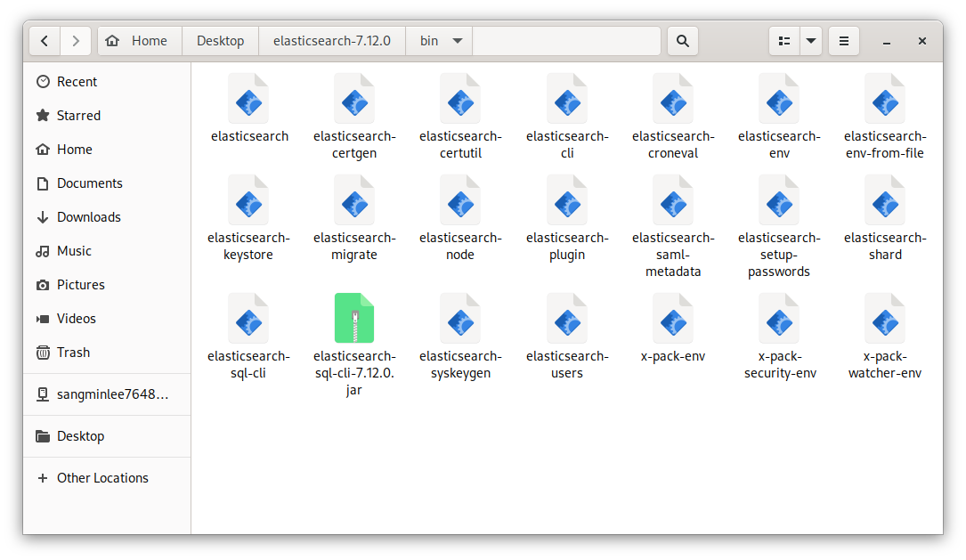This screenshot has height=560, width=966.
Task: Select the elasticsearch-env file icon
Action: [779, 99]
